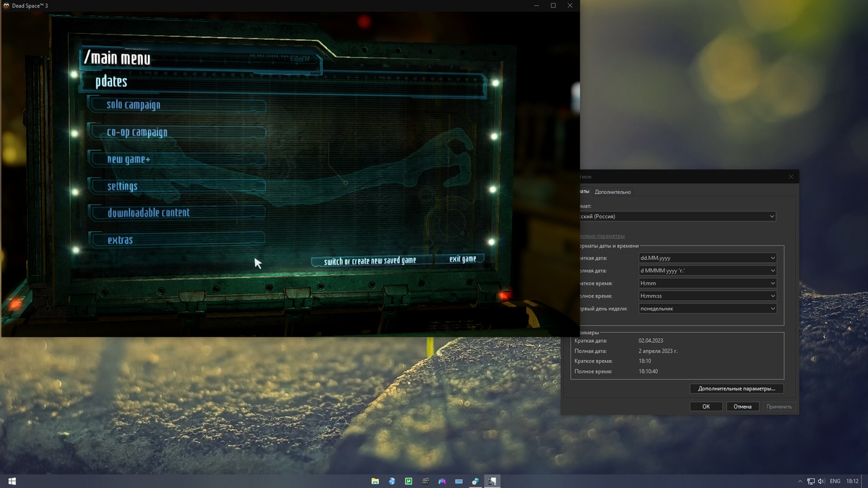The height and width of the screenshot is (488, 868).
Task: Open the volume control tray icon
Action: pos(822,481)
